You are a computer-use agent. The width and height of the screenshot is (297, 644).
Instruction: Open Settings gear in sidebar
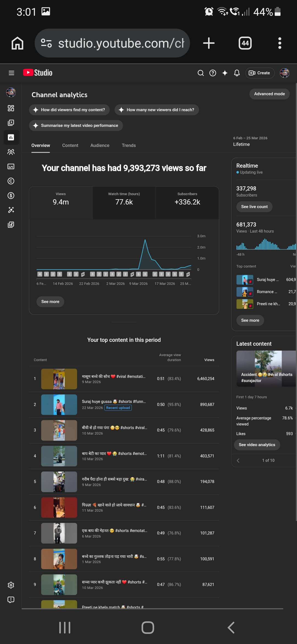point(11,585)
